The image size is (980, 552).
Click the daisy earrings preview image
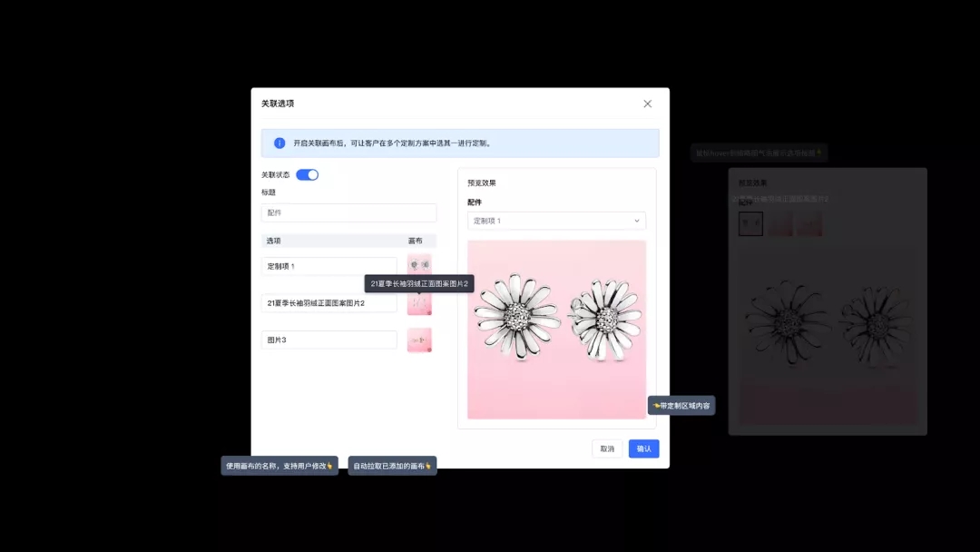(x=556, y=330)
